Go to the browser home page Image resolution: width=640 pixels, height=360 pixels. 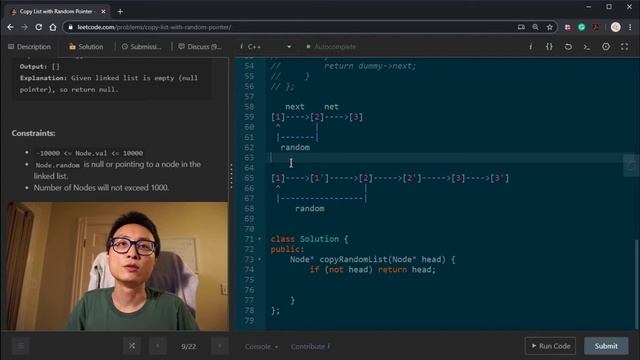[x=53, y=27]
